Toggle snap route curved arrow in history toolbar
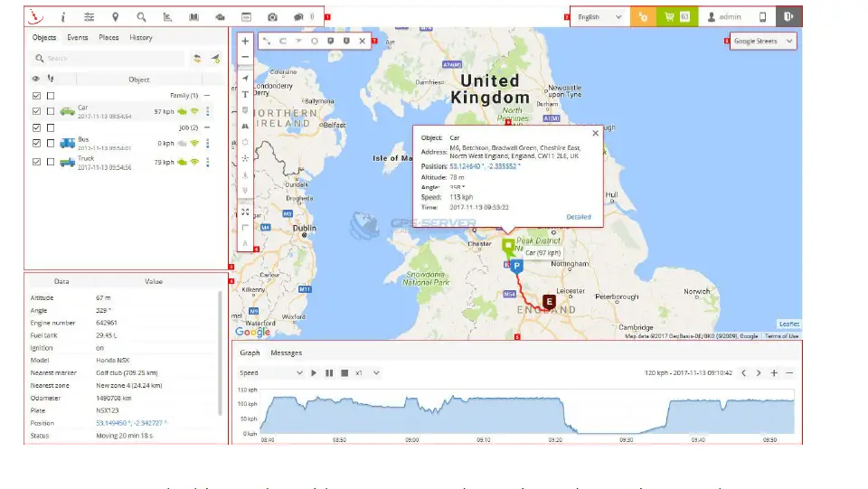The width and height of the screenshot is (868, 489). click(283, 41)
